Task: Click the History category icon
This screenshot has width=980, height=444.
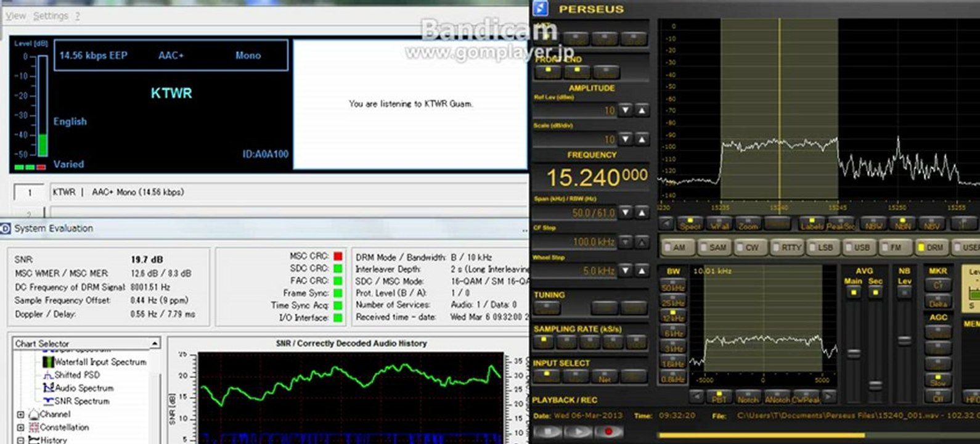Action: (34, 440)
